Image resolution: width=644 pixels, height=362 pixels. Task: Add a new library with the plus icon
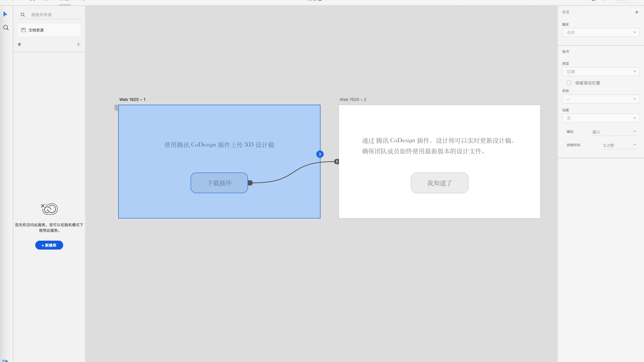[78, 44]
